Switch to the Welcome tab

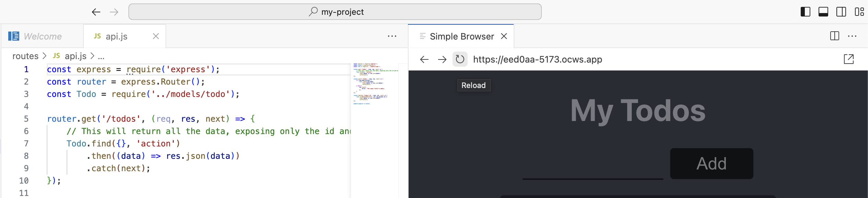pyautogui.click(x=43, y=36)
